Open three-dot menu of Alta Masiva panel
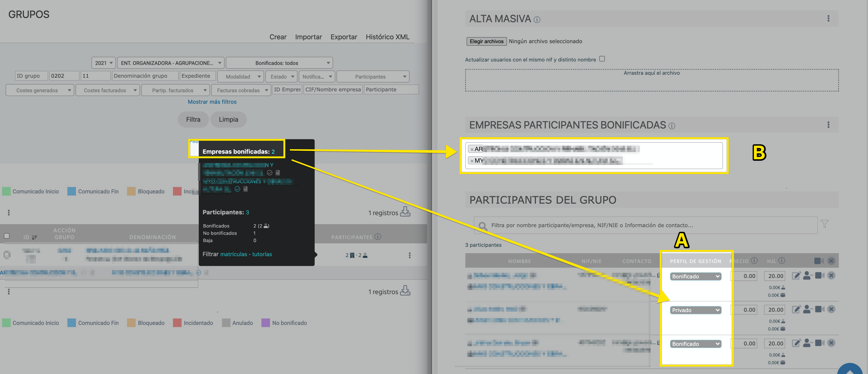The height and width of the screenshot is (374, 868). [828, 19]
